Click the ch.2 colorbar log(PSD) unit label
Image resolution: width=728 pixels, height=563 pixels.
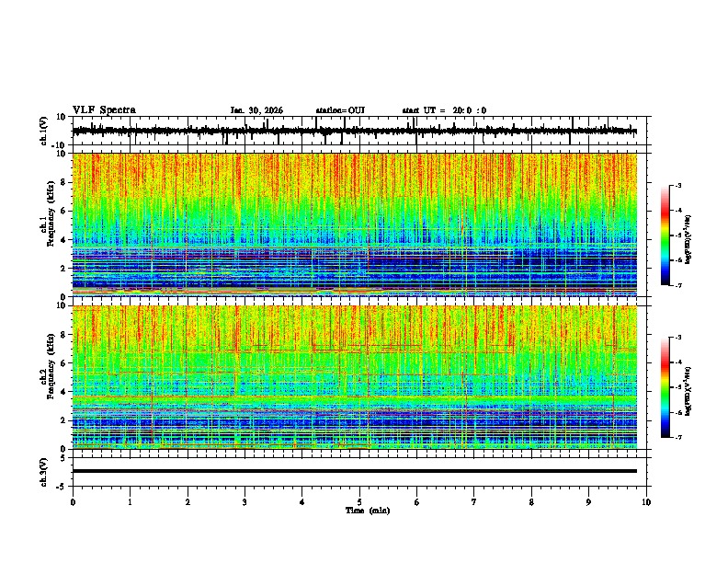688,391
